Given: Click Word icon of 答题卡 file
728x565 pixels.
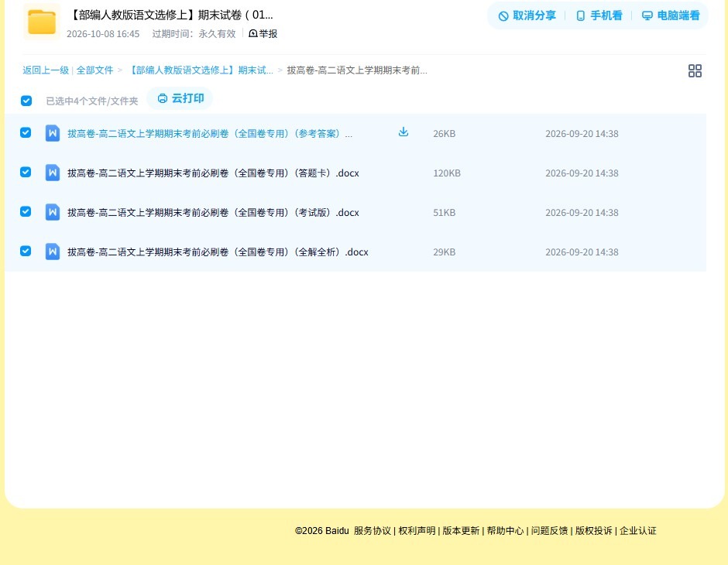Looking at the screenshot, I should (53, 173).
